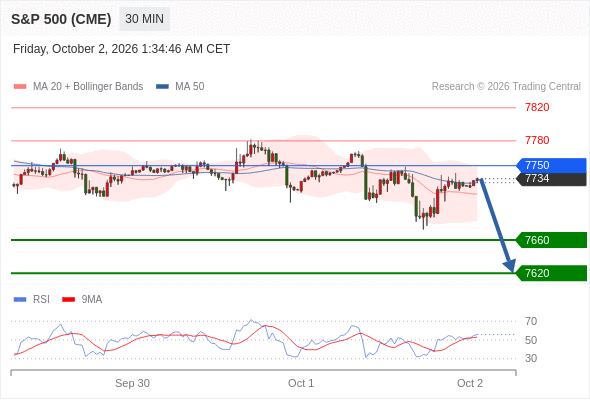Click the RSI 30 axis value
590x400 pixels.
coord(531,358)
